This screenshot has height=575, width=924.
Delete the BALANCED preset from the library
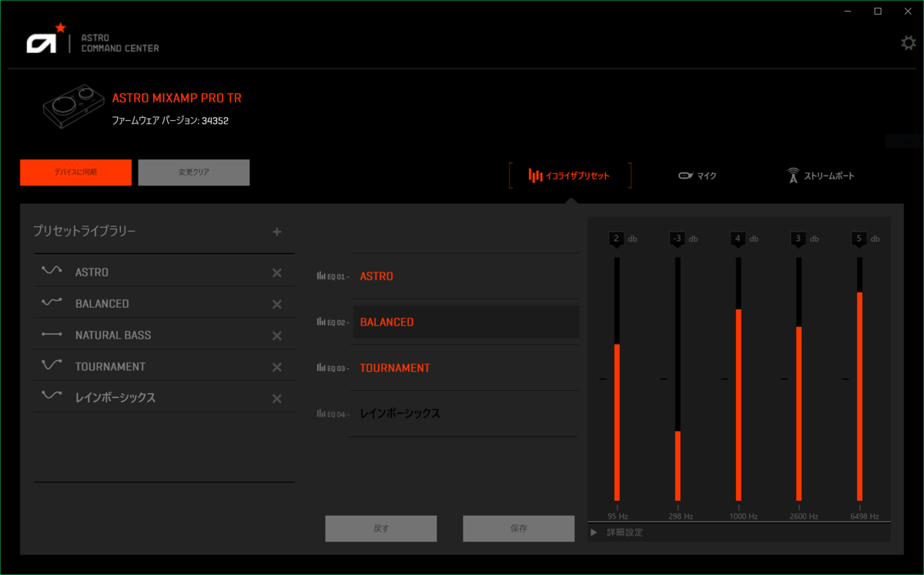277,304
